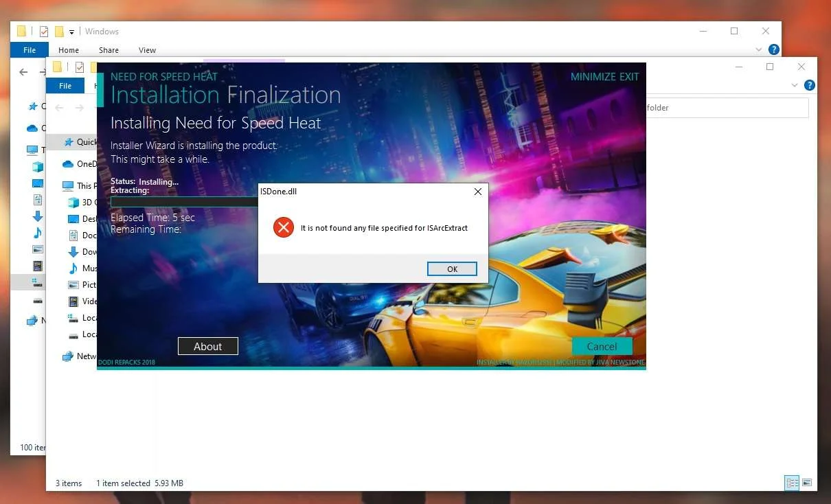This screenshot has height=504, width=831.
Task: Switch front explorer to Details view
Action: [792, 483]
